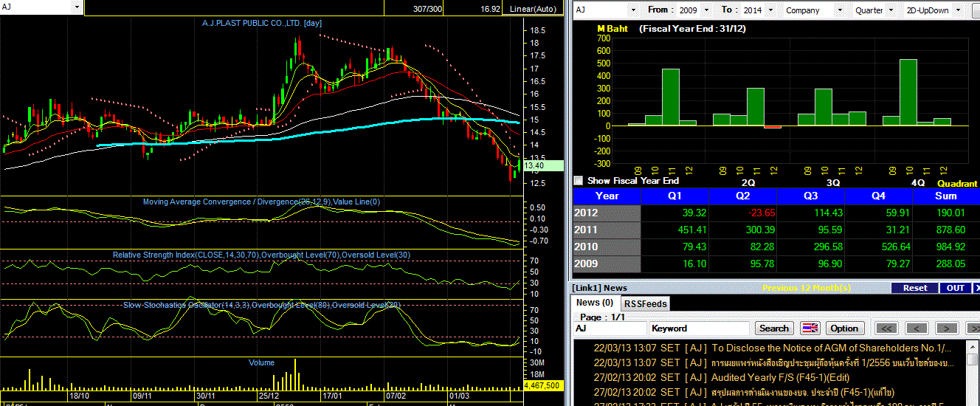Click the OUT button in news header
Image resolution: width=980 pixels, height=406 pixels.
click(x=956, y=288)
